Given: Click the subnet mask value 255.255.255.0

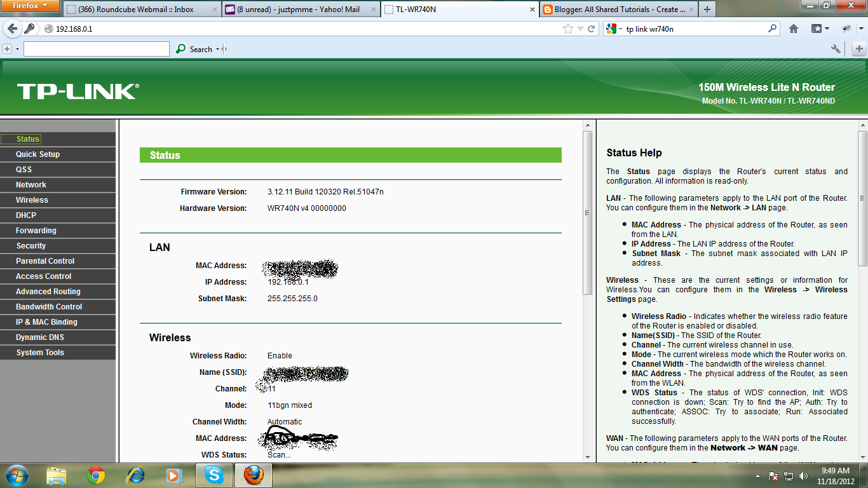Looking at the screenshot, I should [x=292, y=299].
